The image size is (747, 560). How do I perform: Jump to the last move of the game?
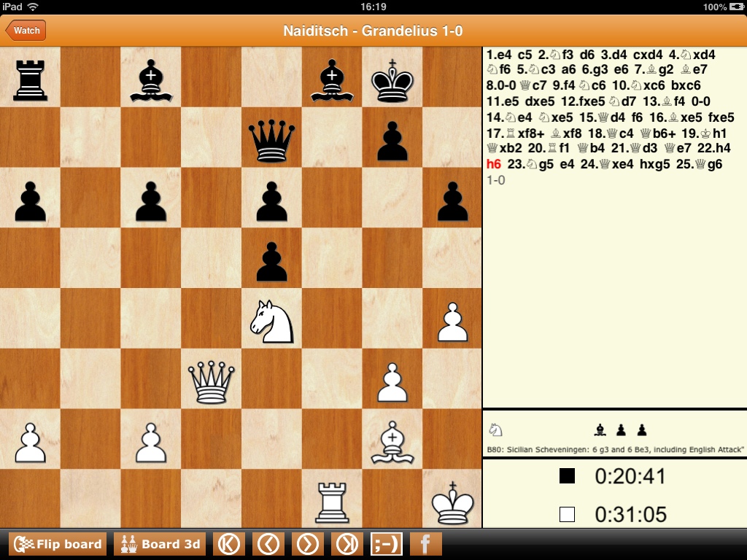(347, 544)
